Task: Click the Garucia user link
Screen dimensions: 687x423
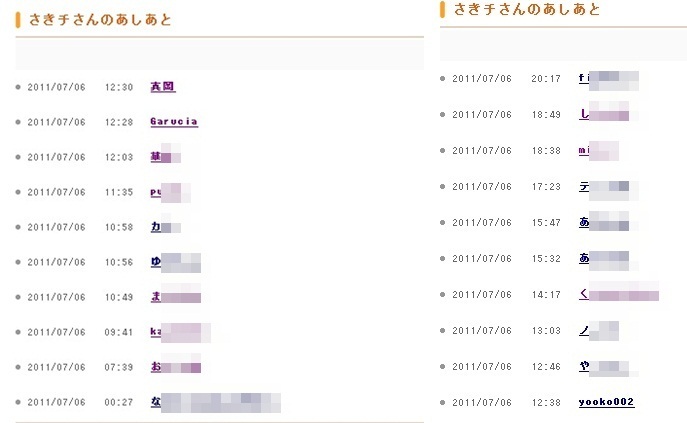Action: tap(173, 122)
